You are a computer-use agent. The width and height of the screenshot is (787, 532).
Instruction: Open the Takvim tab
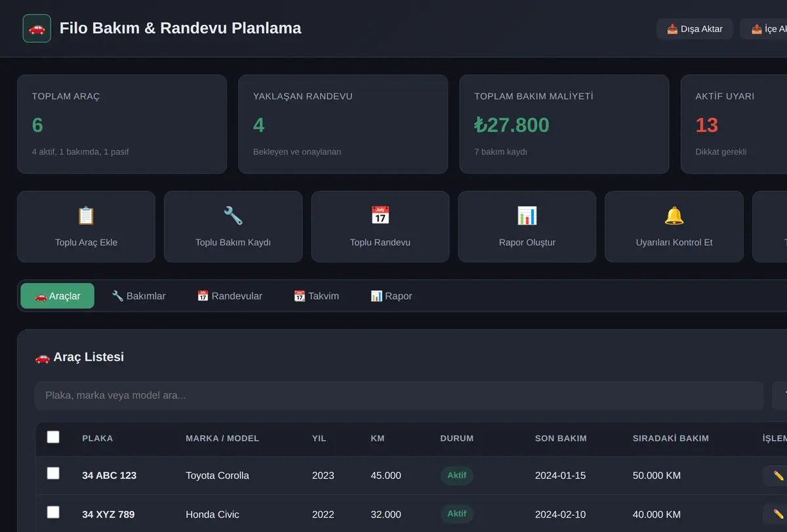[x=316, y=296]
